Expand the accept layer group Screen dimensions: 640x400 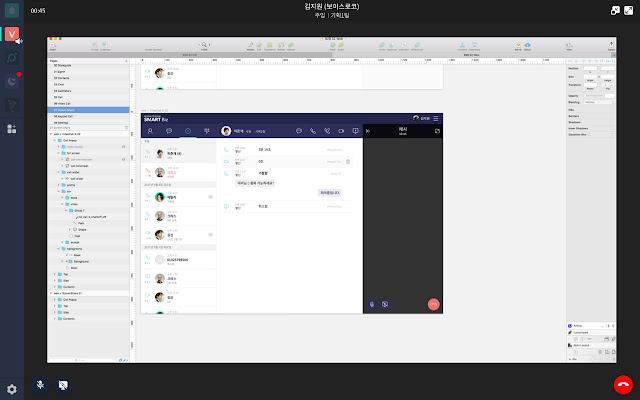(x=62, y=242)
